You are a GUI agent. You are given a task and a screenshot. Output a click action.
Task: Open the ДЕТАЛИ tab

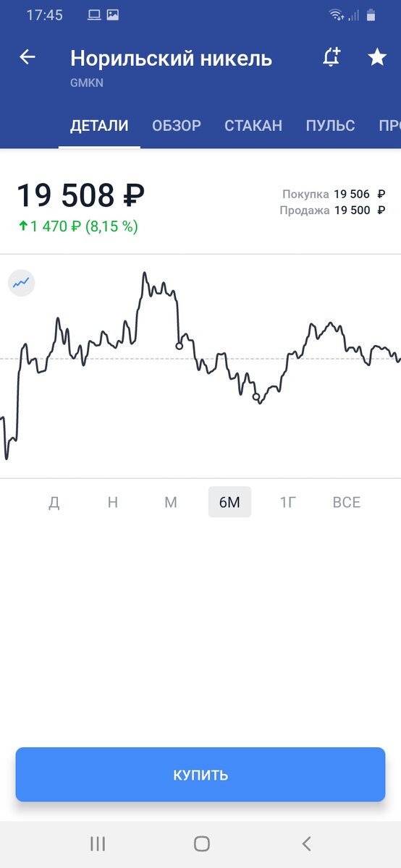[99, 126]
